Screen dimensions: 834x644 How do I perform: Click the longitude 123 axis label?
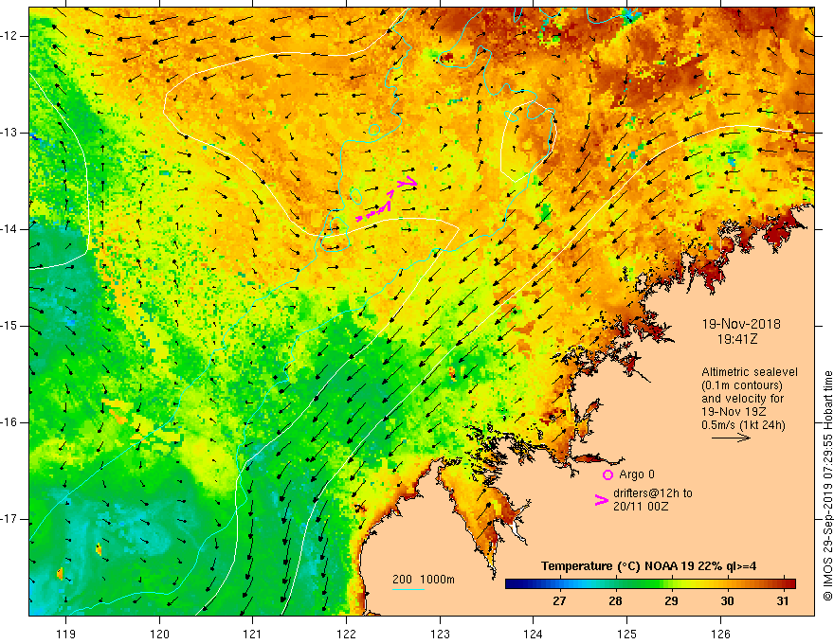coord(440,634)
